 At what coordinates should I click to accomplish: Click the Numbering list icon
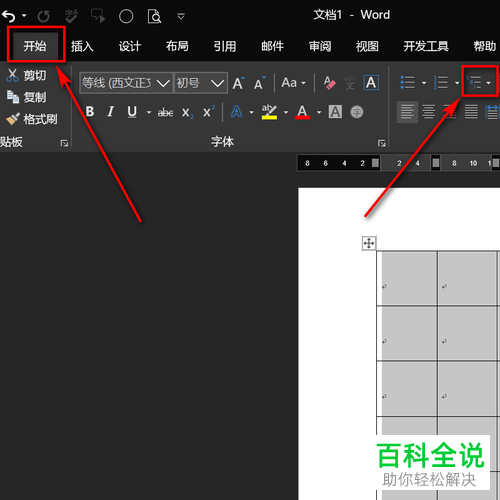(441, 82)
